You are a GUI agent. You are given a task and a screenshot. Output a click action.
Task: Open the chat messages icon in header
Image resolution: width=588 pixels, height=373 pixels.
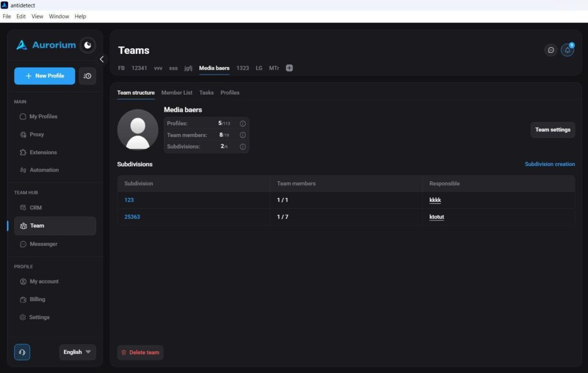coord(551,50)
